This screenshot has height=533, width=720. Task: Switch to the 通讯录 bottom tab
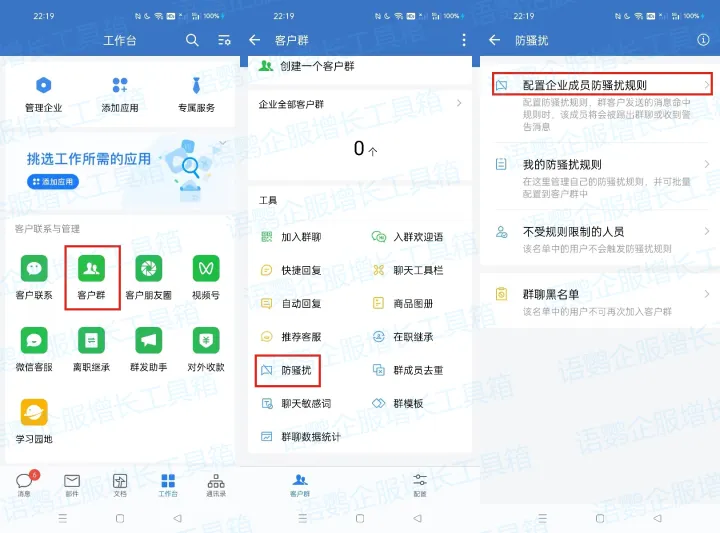pos(215,484)
